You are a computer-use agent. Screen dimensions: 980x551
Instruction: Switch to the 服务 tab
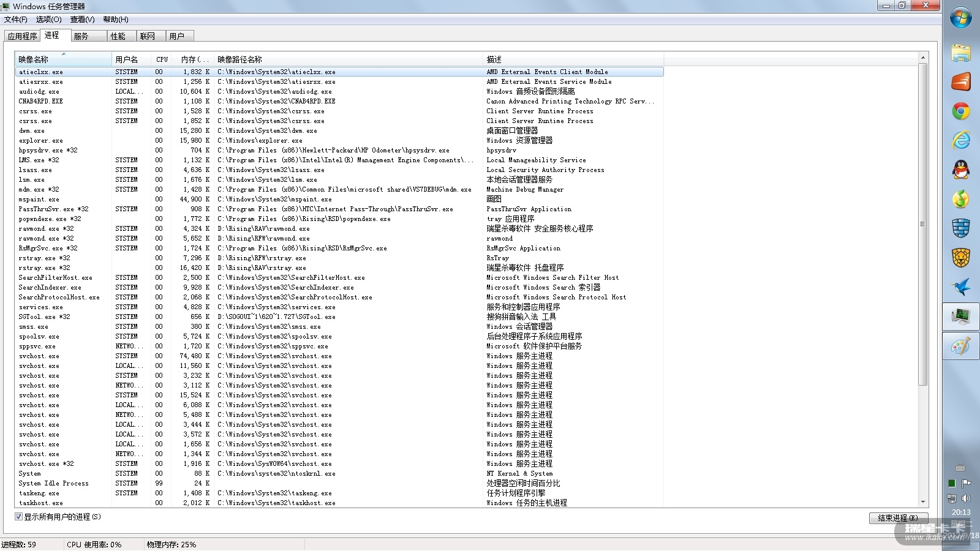89,36
